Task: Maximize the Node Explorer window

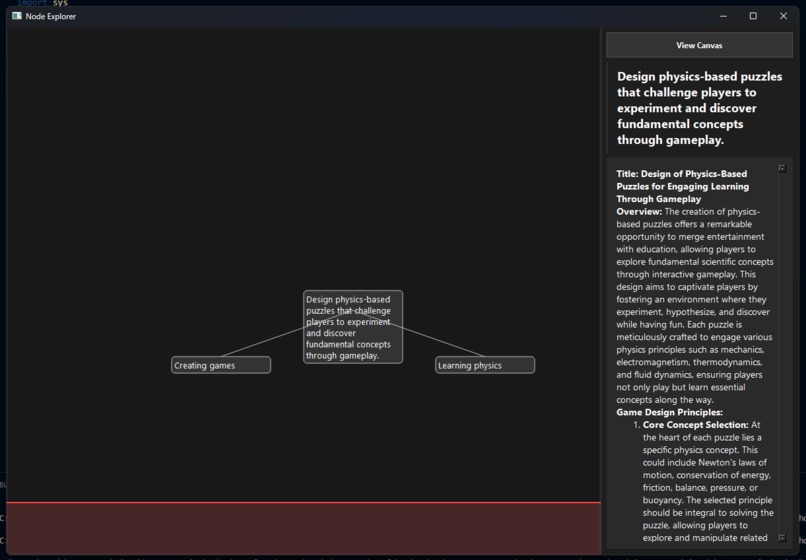Action: click(753, 16)
